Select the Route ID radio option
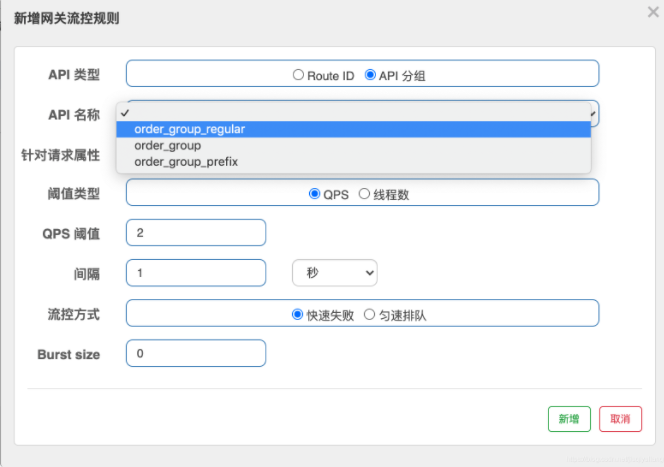Viewport: 664px width, 467px height. (x=298, y=75)
